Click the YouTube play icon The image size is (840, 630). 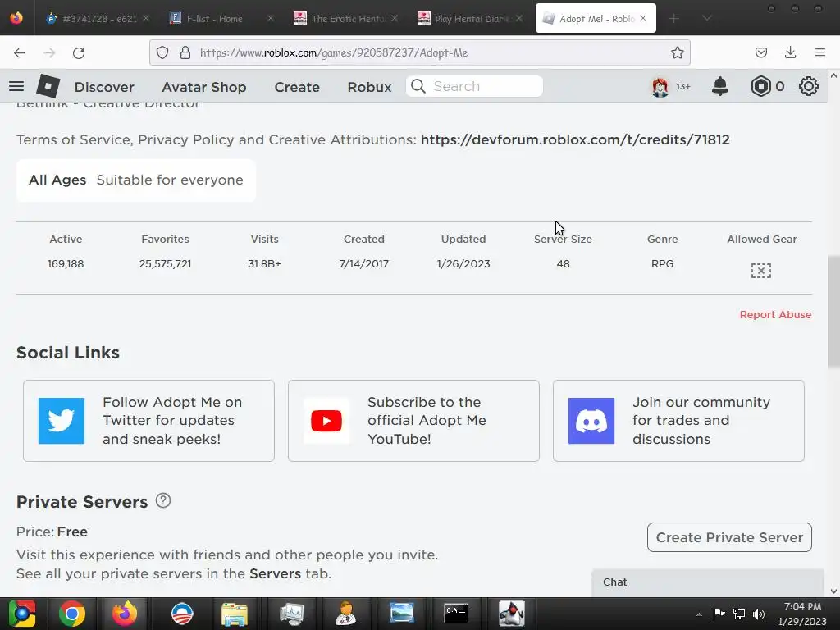(326, 421)
